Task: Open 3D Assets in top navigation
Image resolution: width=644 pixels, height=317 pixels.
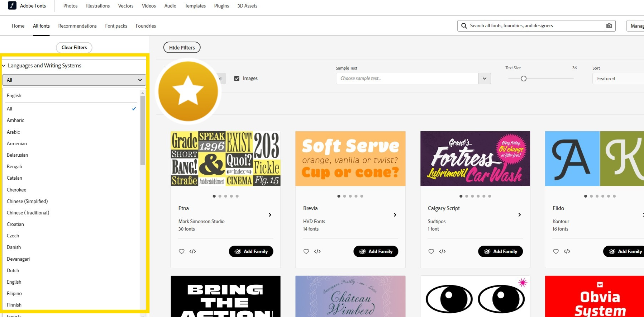Action: coord(247,6)
